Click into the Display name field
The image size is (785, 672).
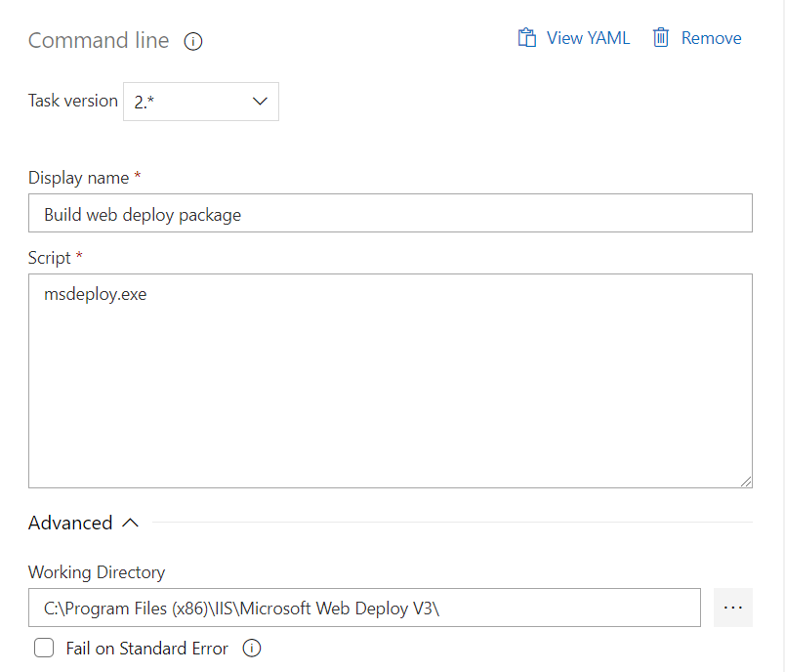[391, 214]
